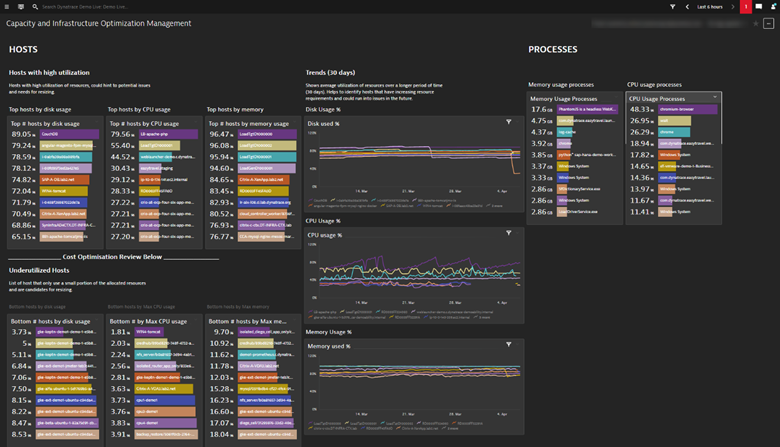
Task: Click CPU usage % chart title
Action: pos(324,235)
